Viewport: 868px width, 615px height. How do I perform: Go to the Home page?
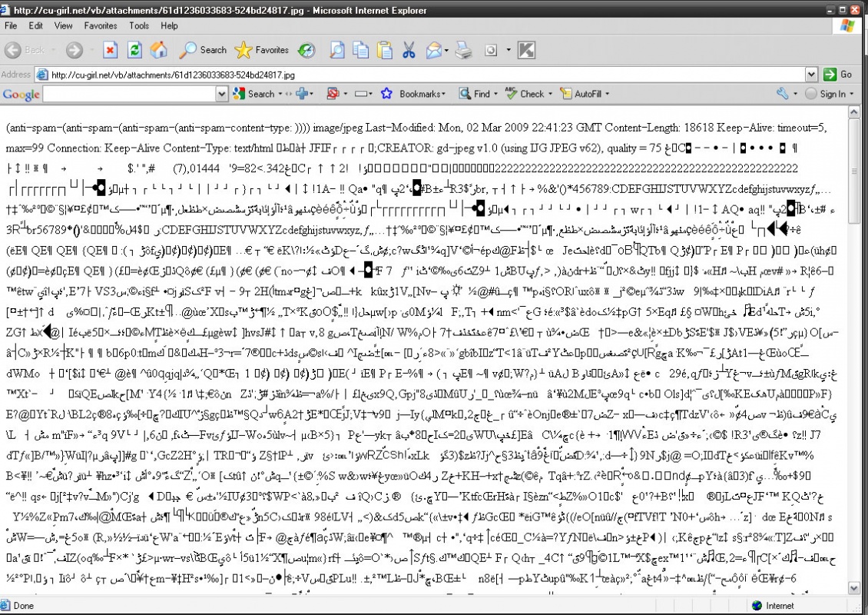click(159, 50)
